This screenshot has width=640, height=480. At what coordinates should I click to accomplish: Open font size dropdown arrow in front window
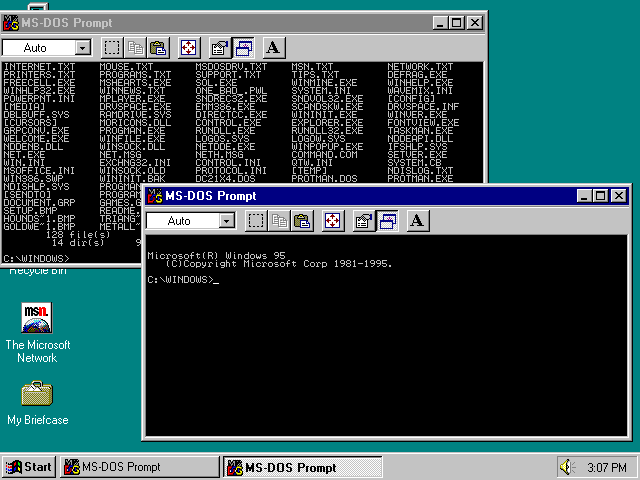(x=227, y=221)
